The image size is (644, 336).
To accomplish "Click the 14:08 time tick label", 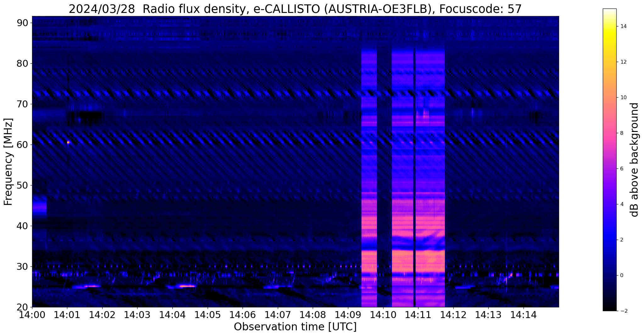I will (x=313, y=315).
